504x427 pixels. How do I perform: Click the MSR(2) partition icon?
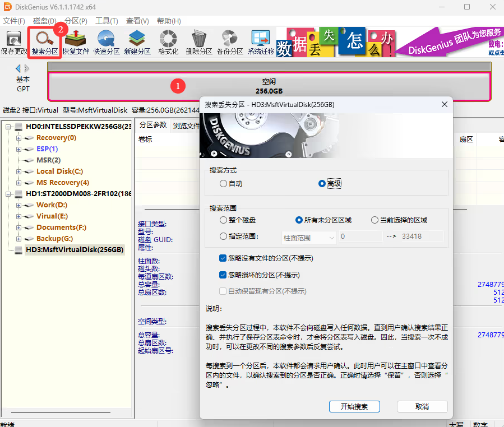(29, 160)
